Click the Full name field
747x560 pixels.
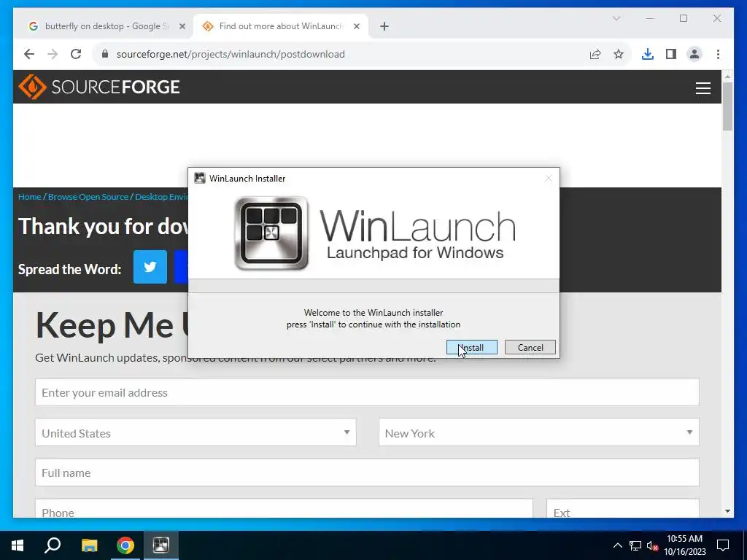point(367,472)
